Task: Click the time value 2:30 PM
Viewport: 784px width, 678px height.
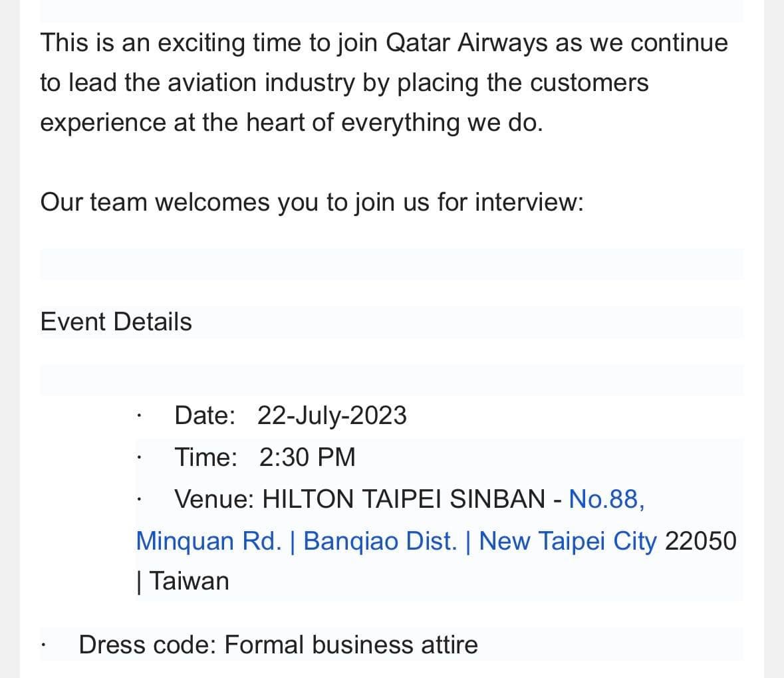Action: pos(307,457)
